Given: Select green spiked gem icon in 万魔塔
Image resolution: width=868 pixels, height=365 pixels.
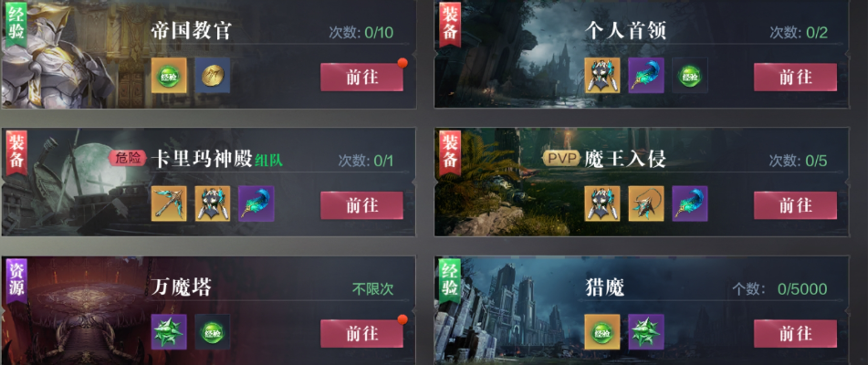Looking at the screenshot, I should coord(169,332).
